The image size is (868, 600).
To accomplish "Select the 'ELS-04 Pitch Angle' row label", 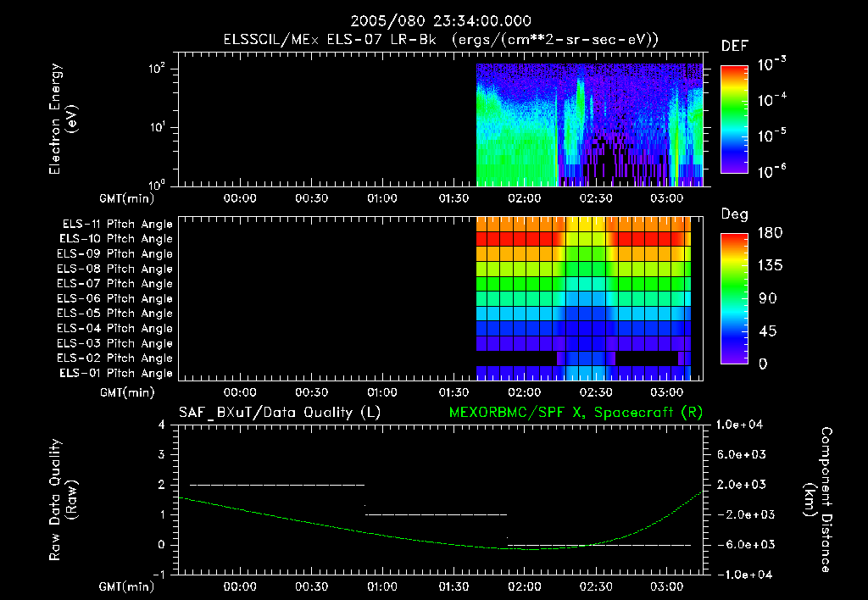I will coord(114,329).
